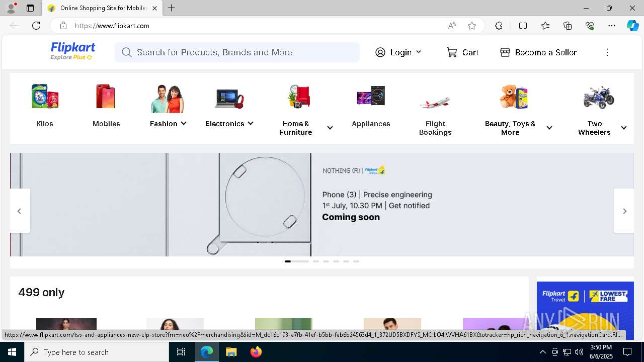Expand the Electronics dropdown chevron
Viewport: 644px width, 362px height.
click(x=251, y=123)
